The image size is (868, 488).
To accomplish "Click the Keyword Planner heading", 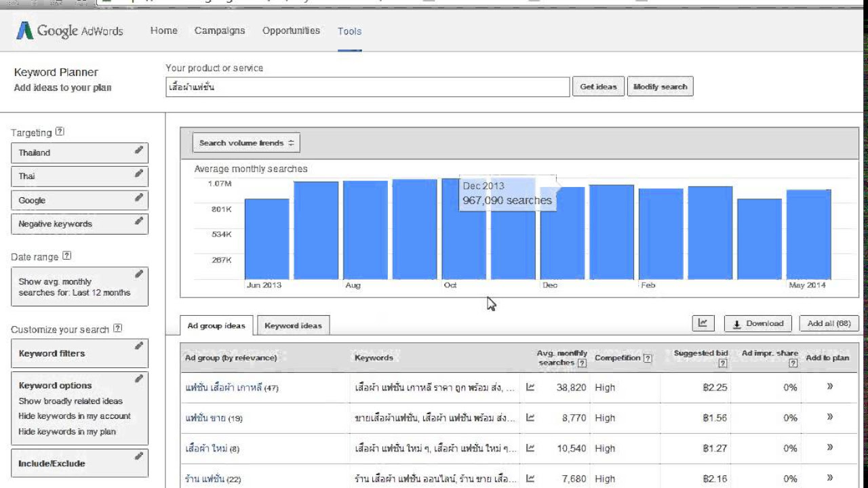I will (x=56, y=73).
